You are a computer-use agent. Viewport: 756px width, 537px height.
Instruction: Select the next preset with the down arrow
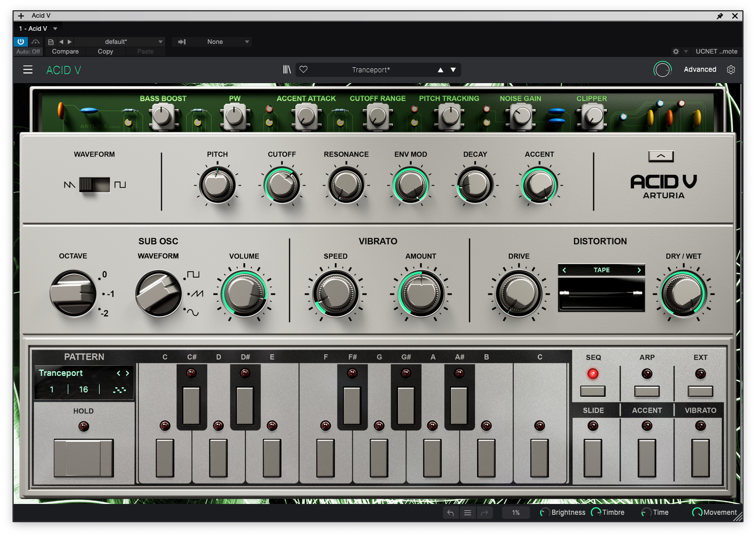coord(453,70)
